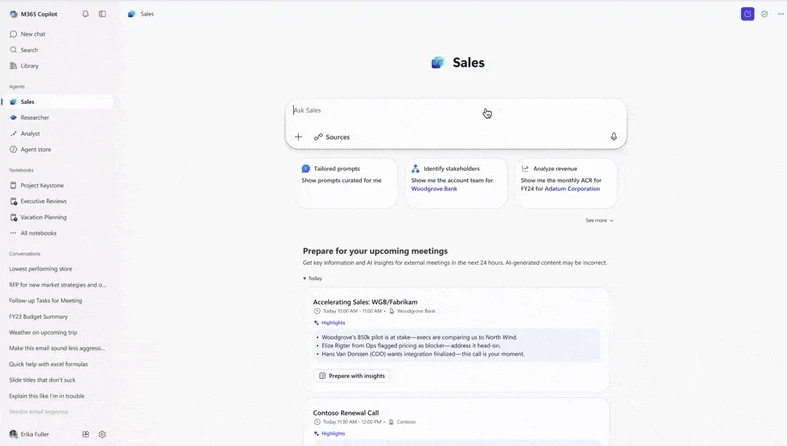Viewport: 787px width, 446px height.
Task: Open Library in the sidebar
Action: 29,66
